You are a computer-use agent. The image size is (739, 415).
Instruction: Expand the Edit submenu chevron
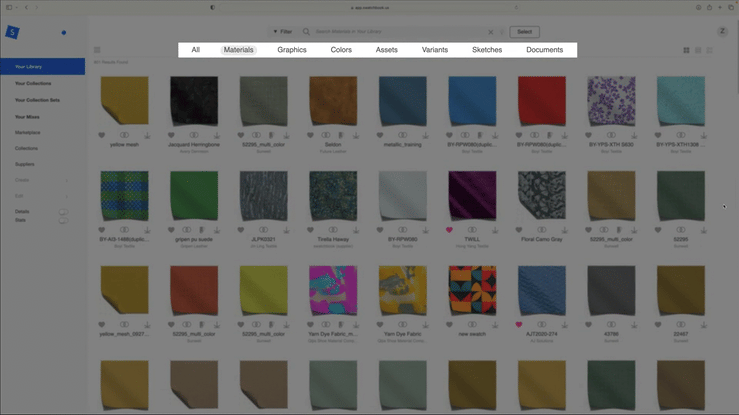[66, 196]
